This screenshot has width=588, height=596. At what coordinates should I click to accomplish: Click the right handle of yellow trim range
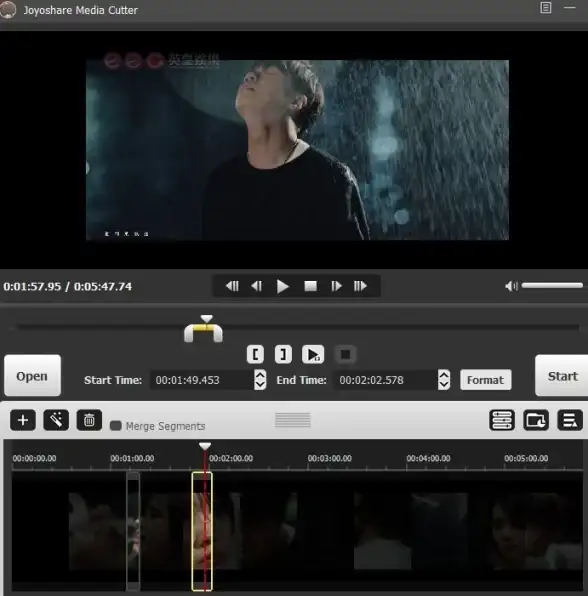(x=217, y=333)
